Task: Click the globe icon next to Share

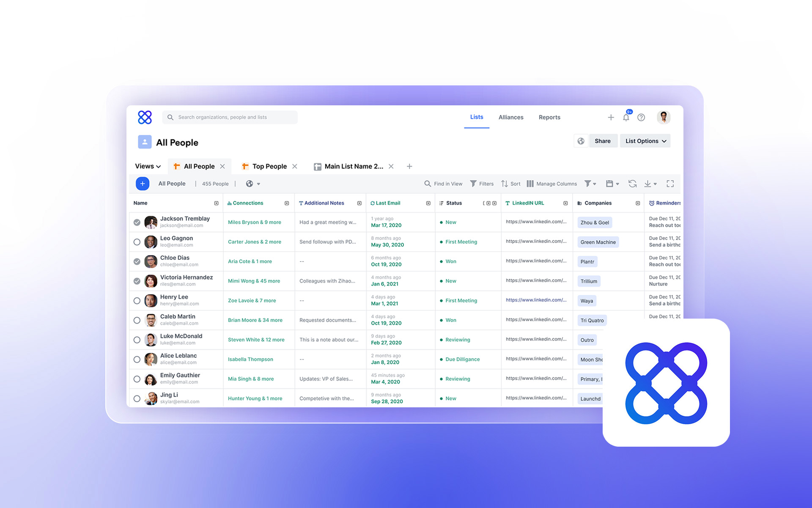Action: coord(581,141)
